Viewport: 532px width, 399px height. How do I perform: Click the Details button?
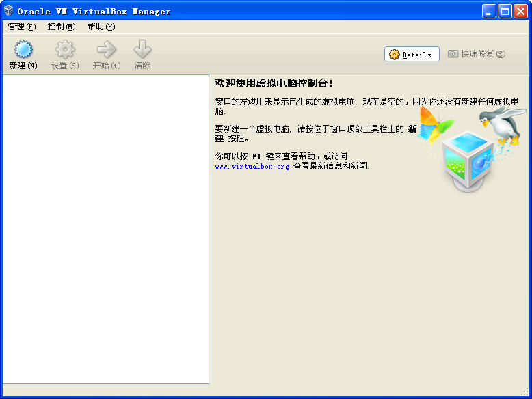412,54
